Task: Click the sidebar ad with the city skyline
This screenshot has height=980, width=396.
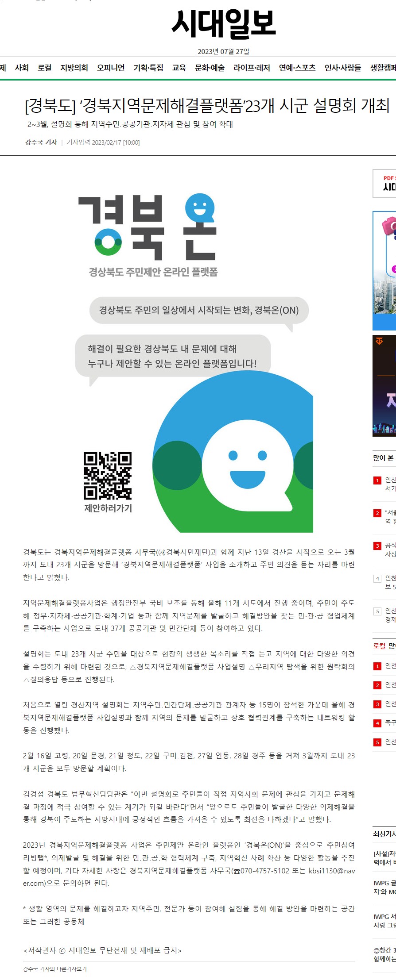Action: 384,271
